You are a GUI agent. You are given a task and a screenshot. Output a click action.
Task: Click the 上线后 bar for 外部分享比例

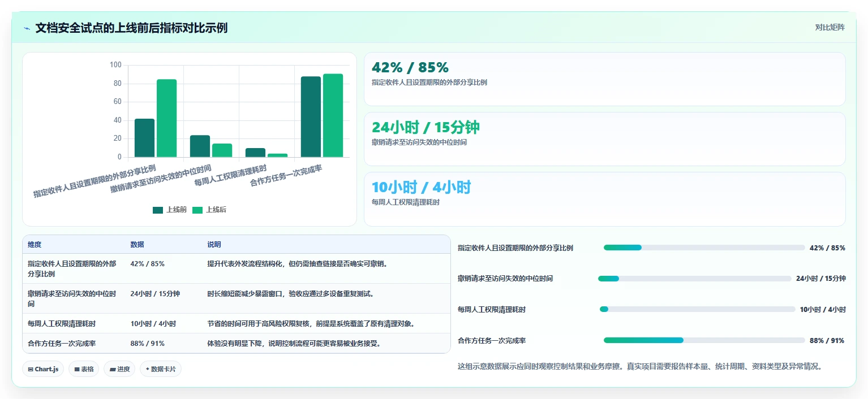[166, 118]
